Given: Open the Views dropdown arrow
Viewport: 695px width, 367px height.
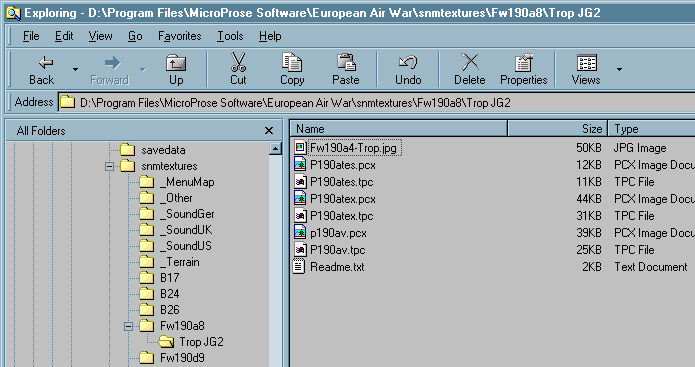Looking at the screenshot, I should click(x=619, y=70).
